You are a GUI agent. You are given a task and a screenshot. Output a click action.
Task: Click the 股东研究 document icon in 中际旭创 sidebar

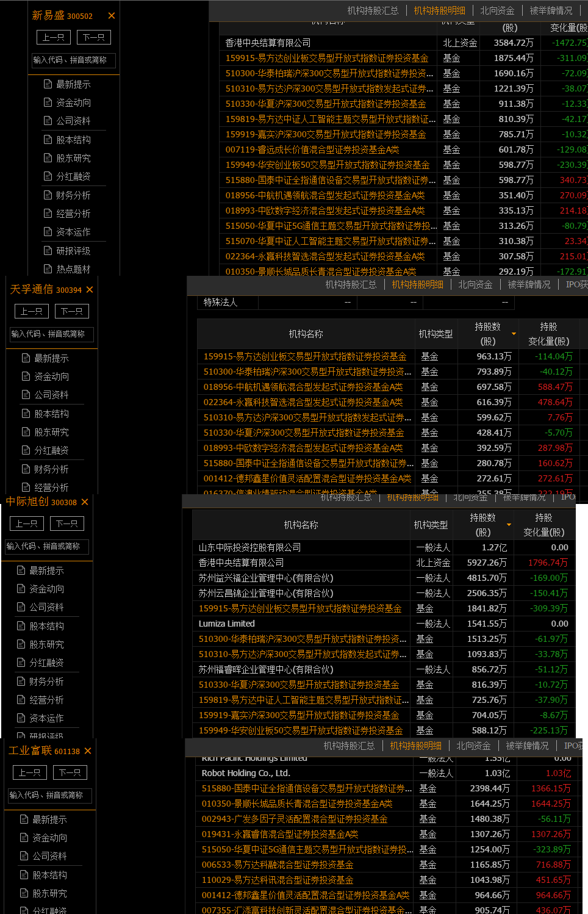(x=21, y=644)
